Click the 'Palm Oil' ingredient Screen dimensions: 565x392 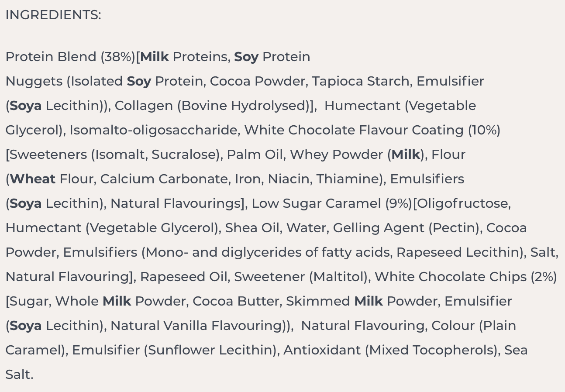point(255,155)
